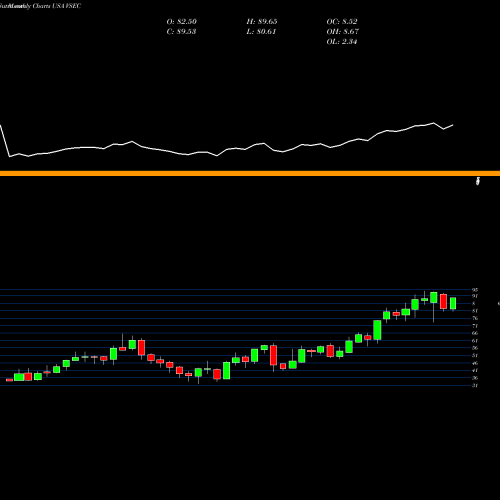Image resolution: width=500 pixels, height=500 pixels.
Task: Click the 41 price axis label
Action: tap(475, 370)
